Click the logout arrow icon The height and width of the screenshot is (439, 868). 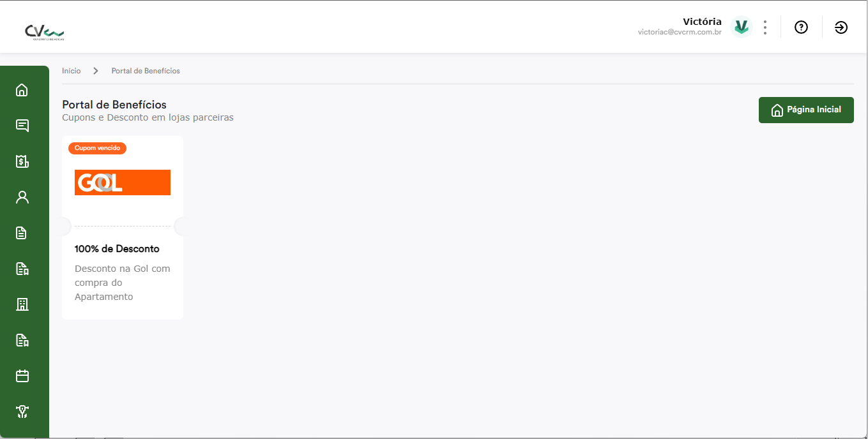(841, 27)
